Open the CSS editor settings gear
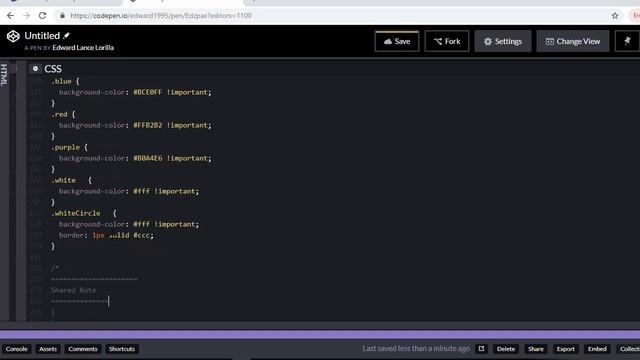640x360 pixels. tap(36, 69)
